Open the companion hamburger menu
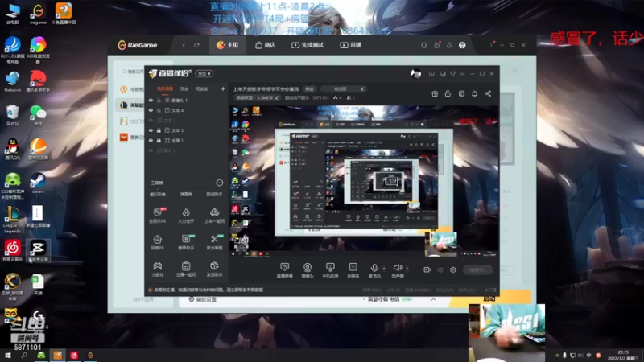The width and height of the screenshot is (644, 362). coord(462,74)
